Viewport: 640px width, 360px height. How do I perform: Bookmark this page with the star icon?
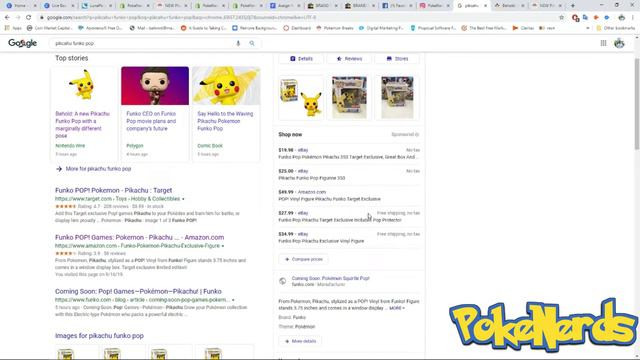coord(561,18)
